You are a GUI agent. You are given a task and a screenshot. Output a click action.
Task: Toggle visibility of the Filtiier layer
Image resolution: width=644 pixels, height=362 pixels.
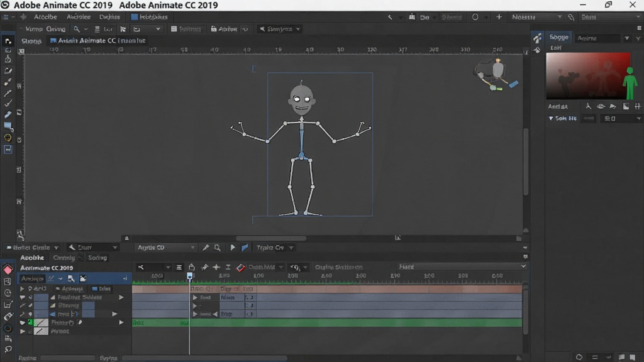click(x=22, y=322)
